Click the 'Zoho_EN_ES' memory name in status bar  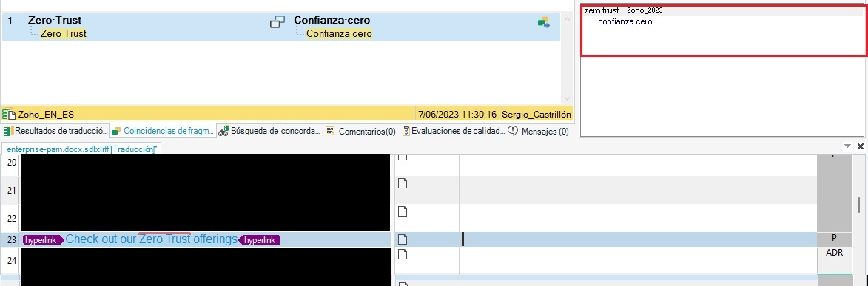[46, 115]
